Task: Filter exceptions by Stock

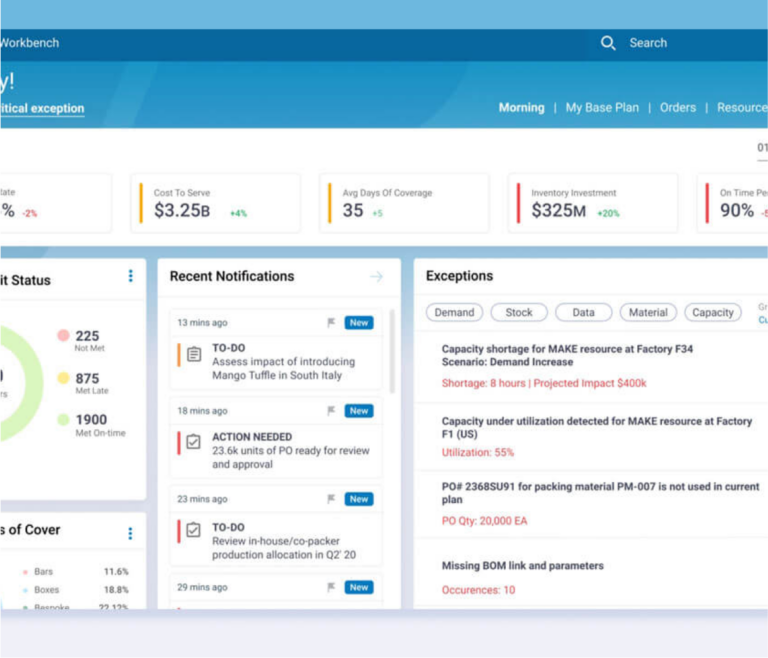Action: 519,313
